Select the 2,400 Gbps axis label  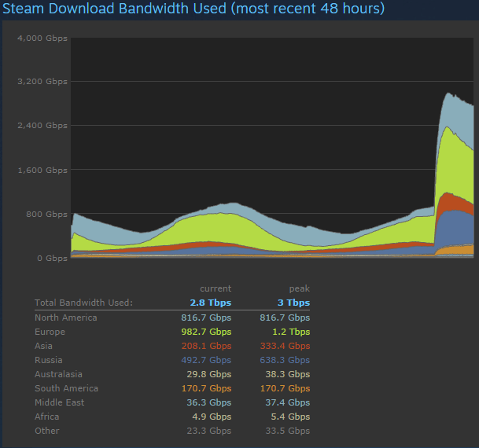point(42,126)
